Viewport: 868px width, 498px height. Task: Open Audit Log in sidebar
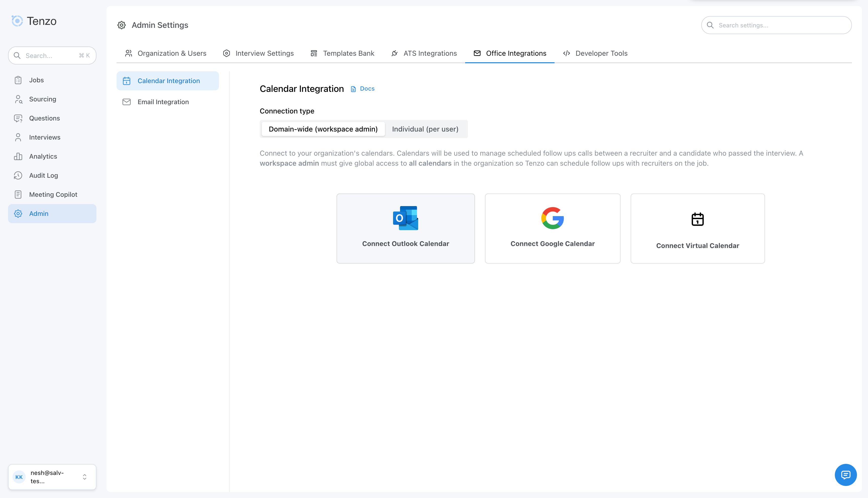coord(52,175)
